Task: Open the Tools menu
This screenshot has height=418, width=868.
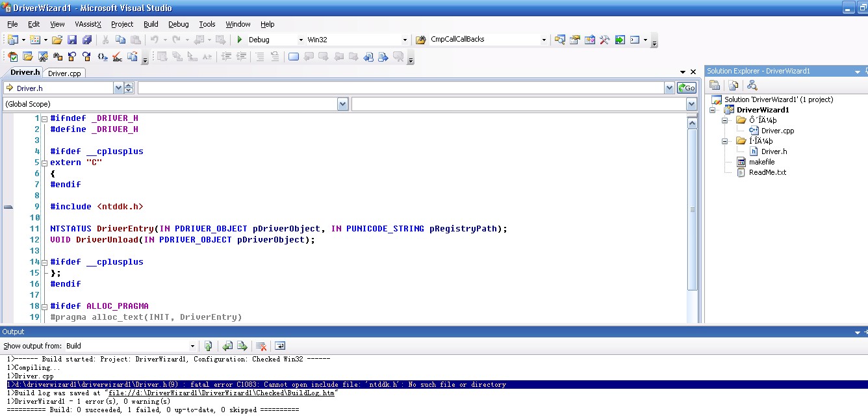Action: point(207,24)
